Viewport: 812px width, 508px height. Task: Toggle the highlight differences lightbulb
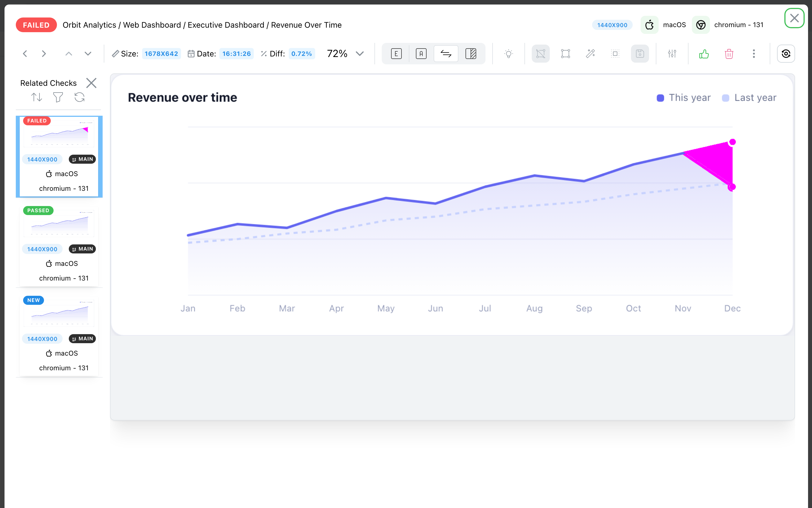(509, 54)
